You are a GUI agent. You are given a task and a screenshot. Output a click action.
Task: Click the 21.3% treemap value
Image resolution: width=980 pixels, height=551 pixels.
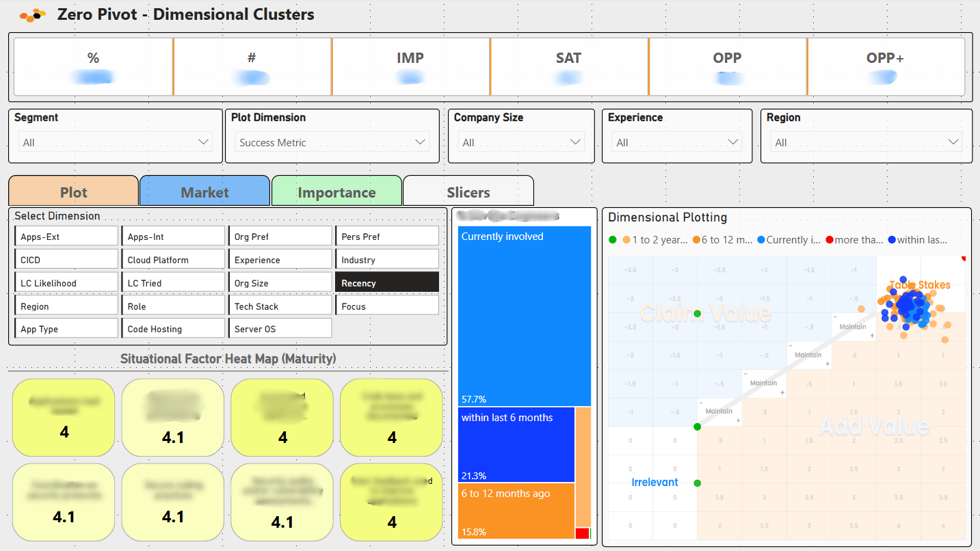tap(473, 476)
